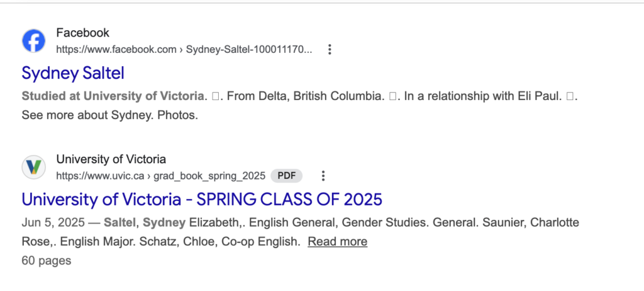
Task: Click the "Facebook" site name label
Action: (x=82, y=33)
